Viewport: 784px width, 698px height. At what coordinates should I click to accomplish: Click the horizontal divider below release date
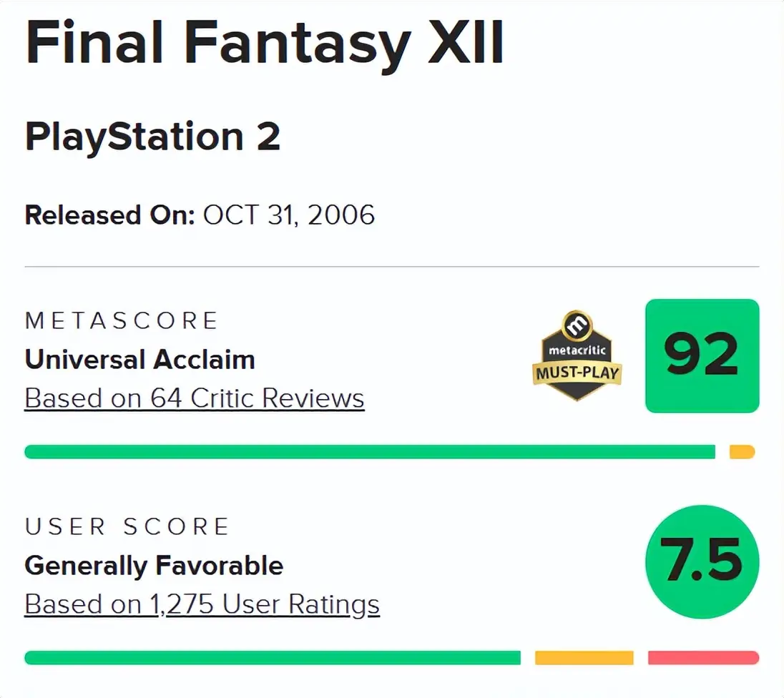[391, 267]
